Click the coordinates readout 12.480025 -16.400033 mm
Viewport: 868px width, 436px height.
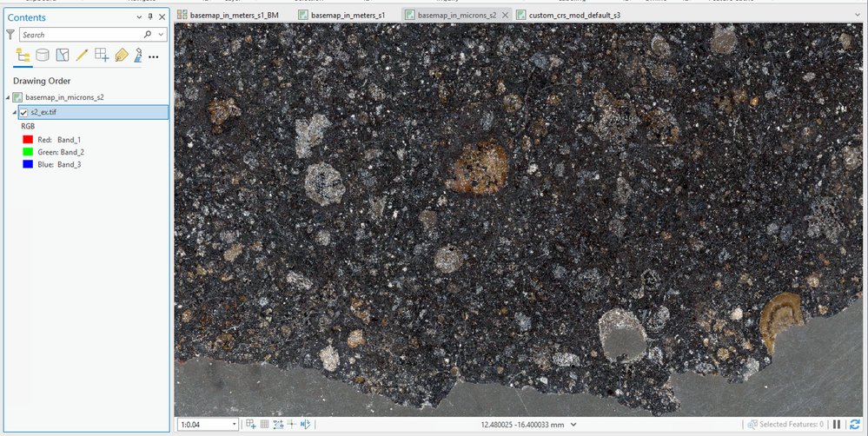tap(522, 425)
